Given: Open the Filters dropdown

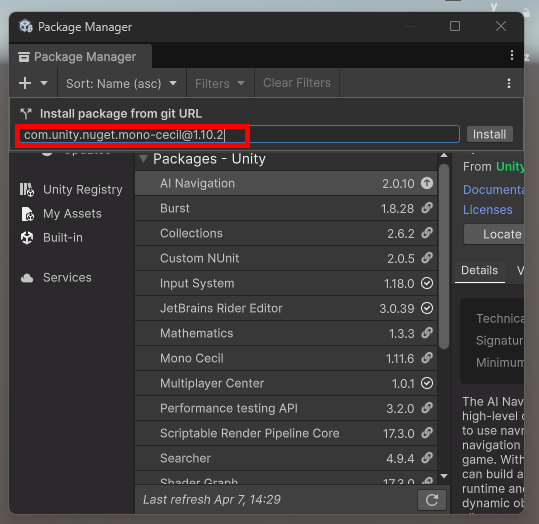Looking at the screenshot, I should 220,83.
